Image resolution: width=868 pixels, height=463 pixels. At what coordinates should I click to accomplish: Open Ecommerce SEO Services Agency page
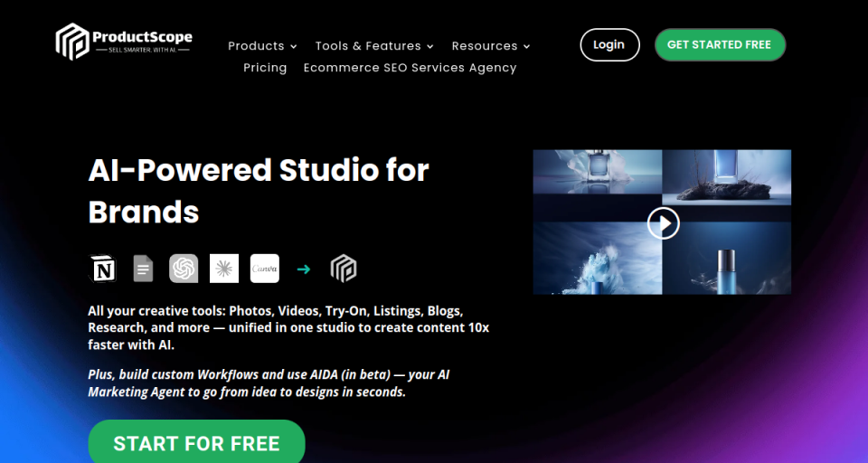pyautogui.click(x=410, y=68)
